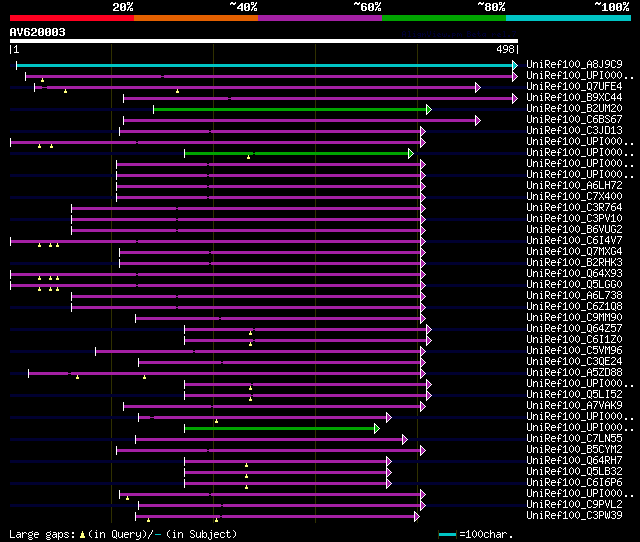Open hit UniRef100_A8J9C9
The height and width of the screenshot is (542, 640).
pyautogui.click(x=574, y=64)
